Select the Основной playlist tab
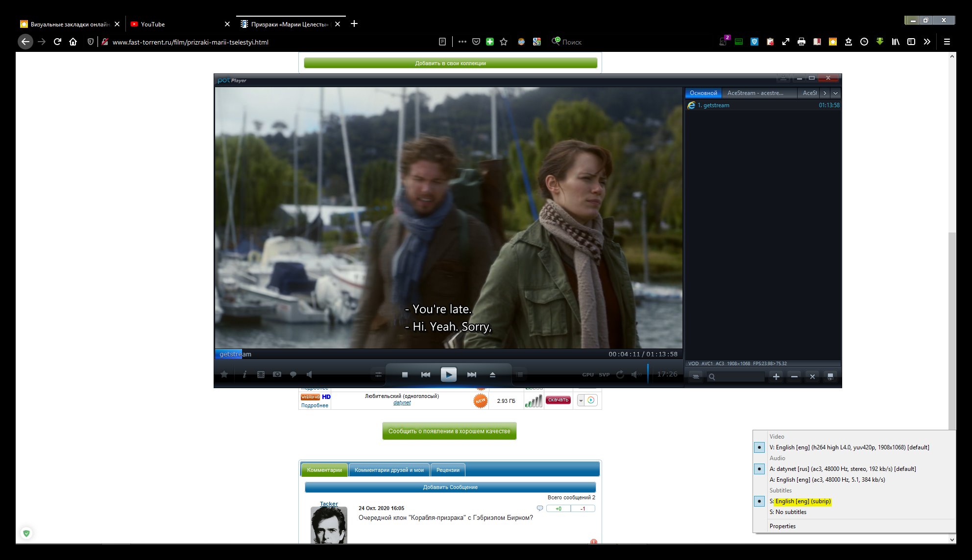Screen dimensions: 972x560 [x=703, y=93]
